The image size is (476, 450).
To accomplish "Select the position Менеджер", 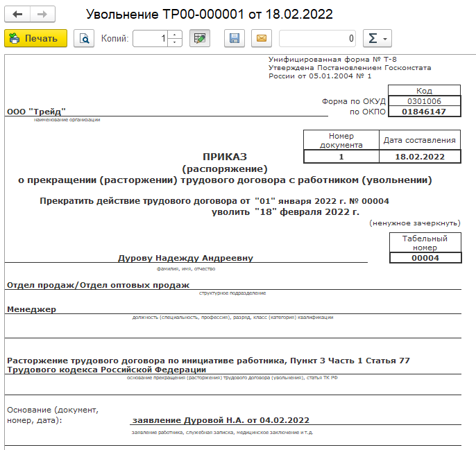I will (x=32, y=309).
